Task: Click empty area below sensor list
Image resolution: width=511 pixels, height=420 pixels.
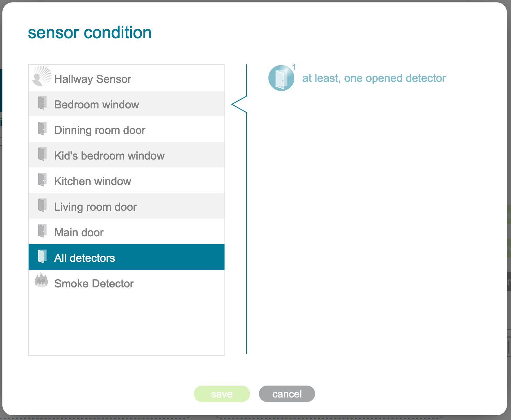Action: 126,324
